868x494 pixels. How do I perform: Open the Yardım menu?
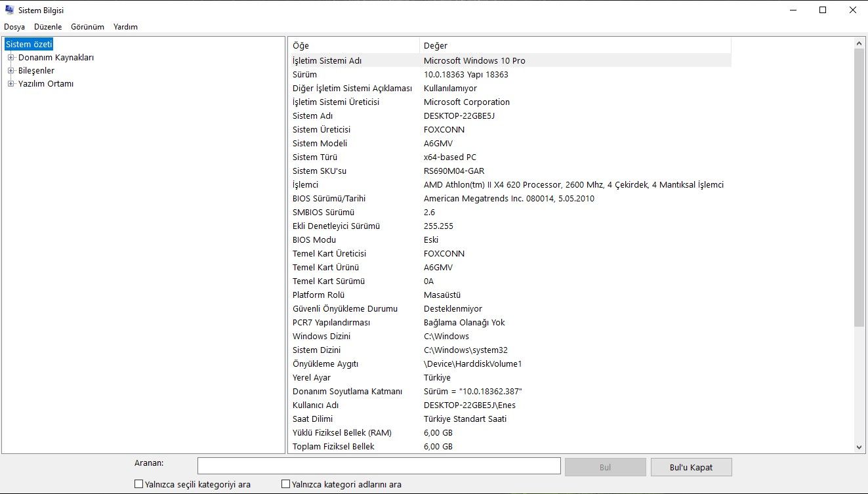point(125,27)
